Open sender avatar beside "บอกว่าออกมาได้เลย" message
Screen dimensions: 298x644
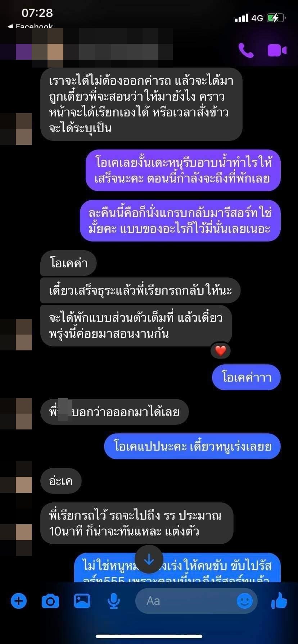[x=16, y=414]
